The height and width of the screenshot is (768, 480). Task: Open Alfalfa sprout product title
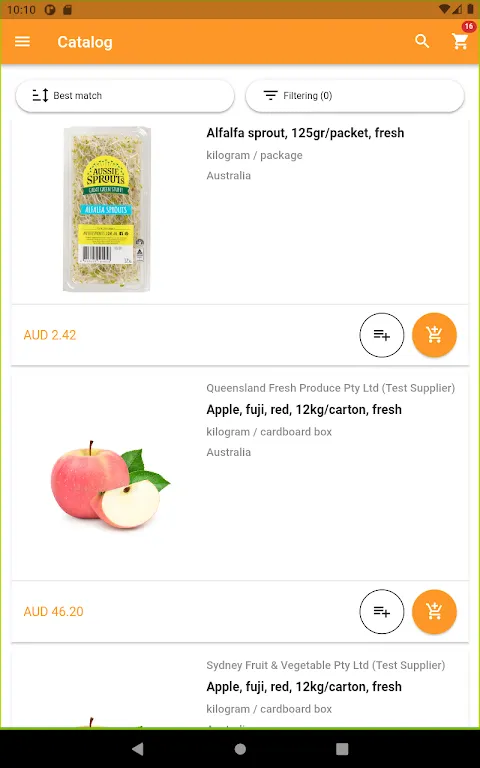tap(305, 133)
